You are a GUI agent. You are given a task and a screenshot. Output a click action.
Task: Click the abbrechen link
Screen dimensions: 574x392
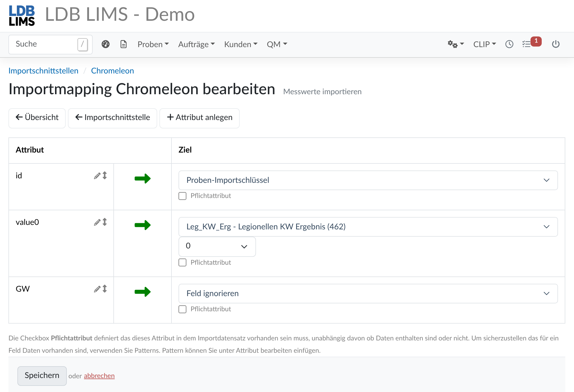point(99,376)
